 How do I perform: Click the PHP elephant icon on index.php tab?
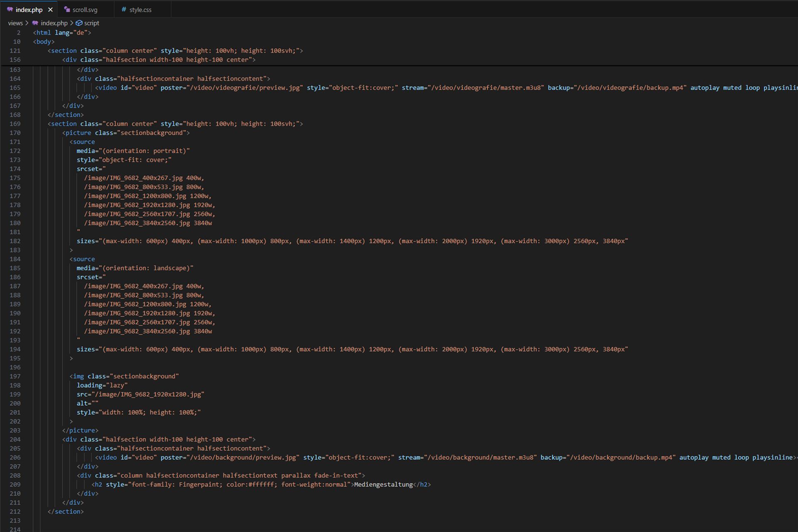point(10,9)
